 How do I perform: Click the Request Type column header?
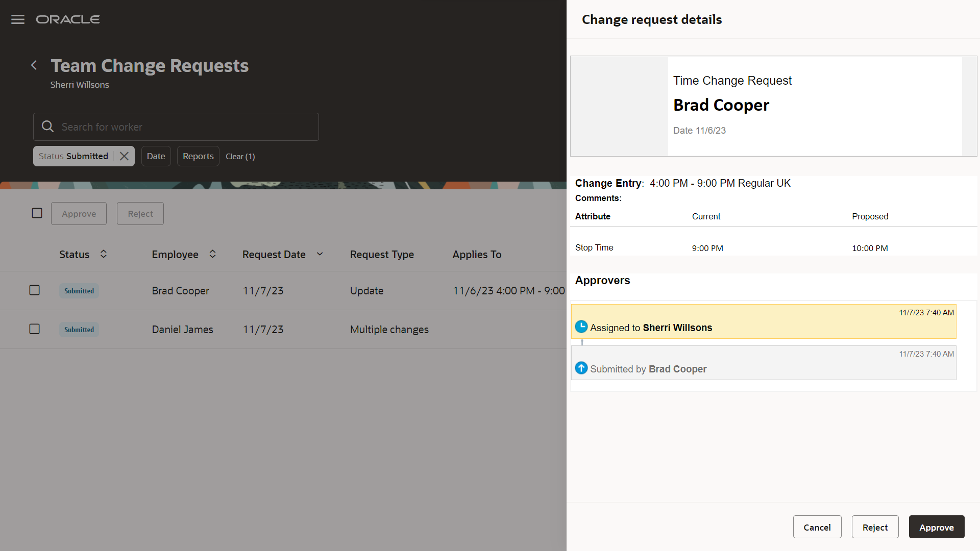coord(382,254)
